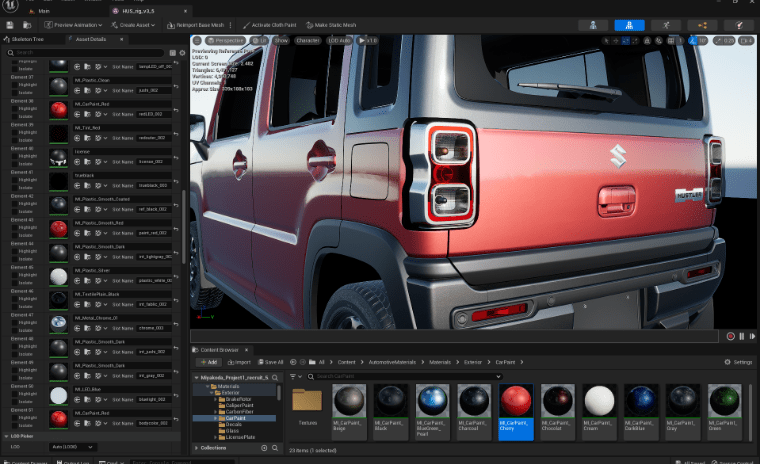The image size is (760, 464).
Task: Enable Highlight checkbox for Element 42
Action: 14,204
